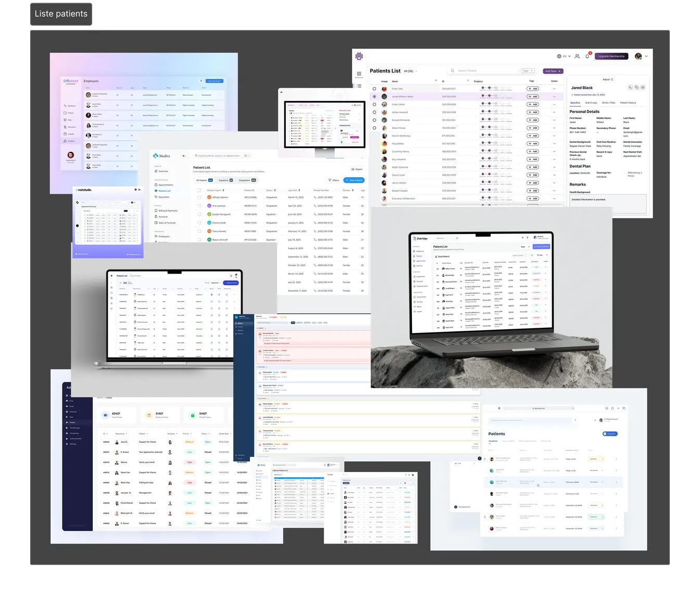Click the progress tracker in Cody Fisher's row
The image size is (700, 595).
point(496,104)
